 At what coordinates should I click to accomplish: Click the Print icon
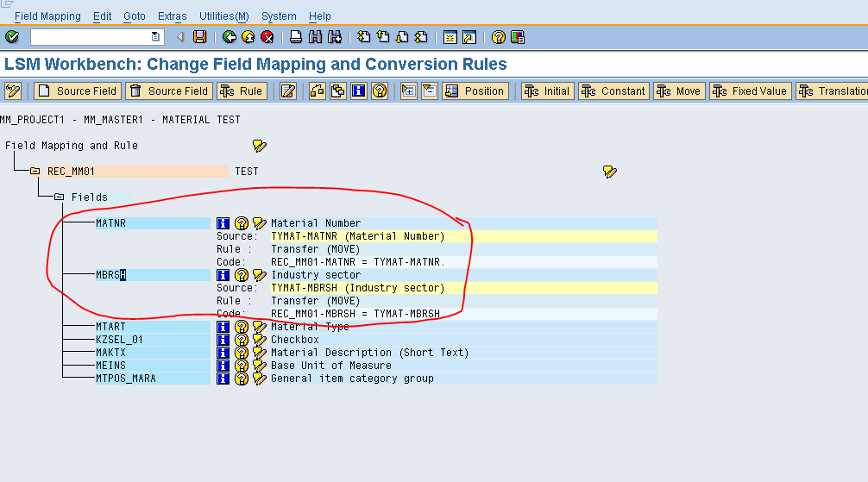(296, 37)
